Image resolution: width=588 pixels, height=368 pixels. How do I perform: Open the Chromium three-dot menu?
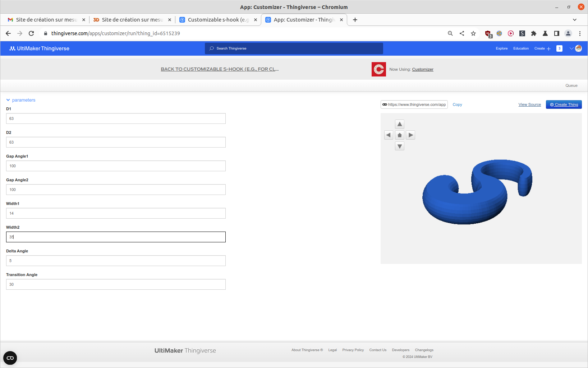[x=580, y=33]
